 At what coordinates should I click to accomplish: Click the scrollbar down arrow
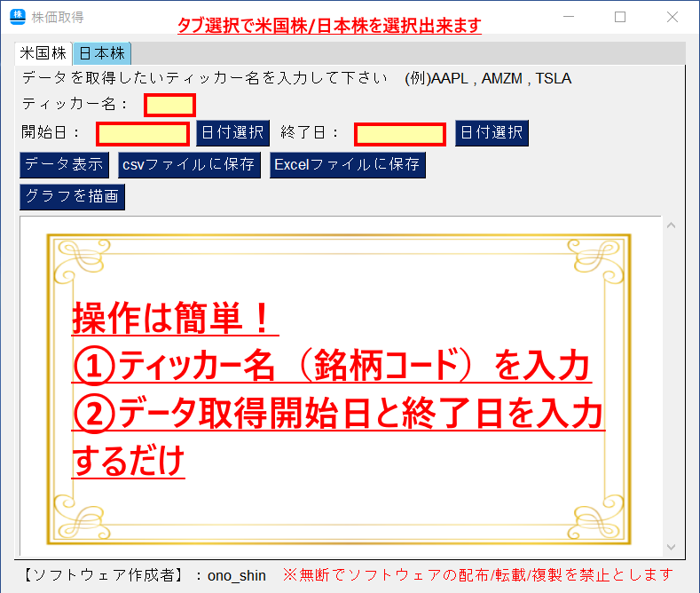click(671, 547)
